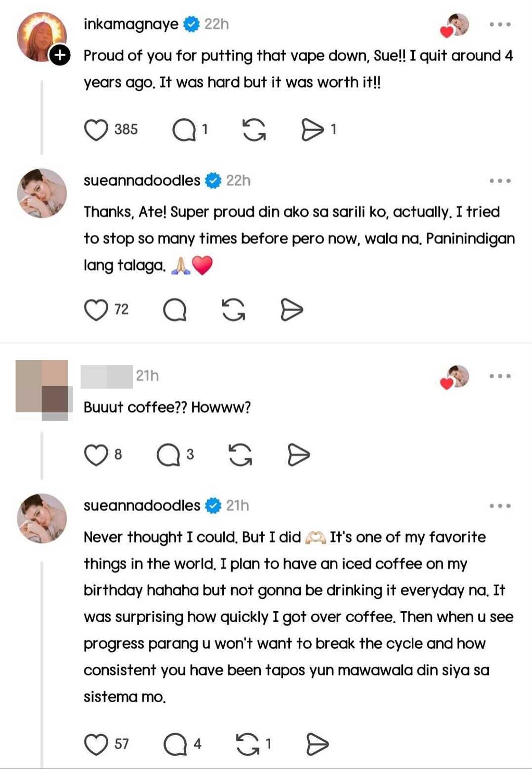Viewport: 532px width, 769px height.
Task: Open more options for 'Buuut coffee??' comment
Action: (500, 376)
